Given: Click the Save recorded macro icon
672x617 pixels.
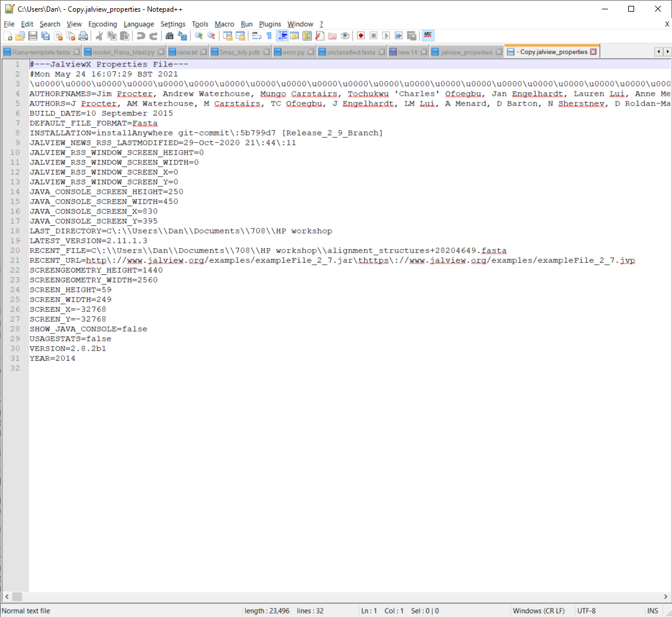Looking at the screenshot, I should [412, 36].
